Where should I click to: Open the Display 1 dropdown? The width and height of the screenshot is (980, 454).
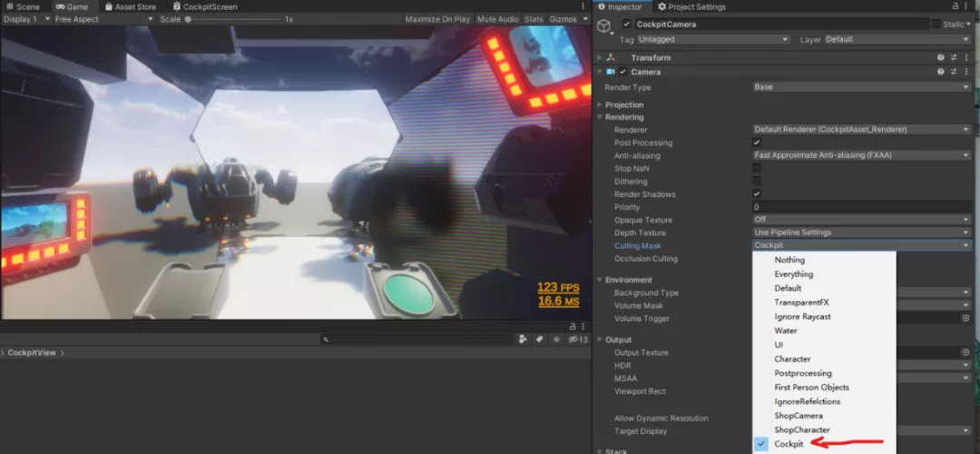point(26,19)
